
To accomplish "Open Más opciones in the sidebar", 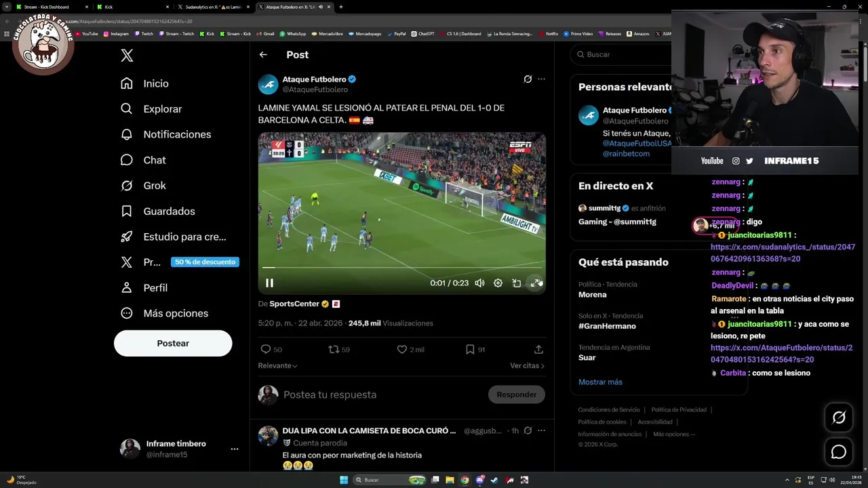I will click(164, 313).
